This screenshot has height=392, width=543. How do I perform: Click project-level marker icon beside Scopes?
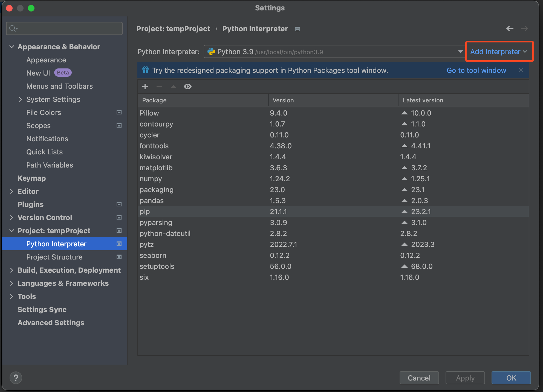119,125
